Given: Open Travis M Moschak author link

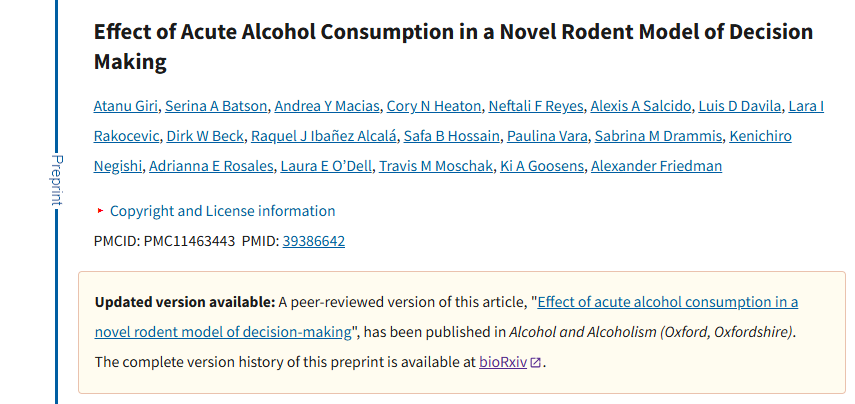Looking at the screenshot, I should click(435, 166).
